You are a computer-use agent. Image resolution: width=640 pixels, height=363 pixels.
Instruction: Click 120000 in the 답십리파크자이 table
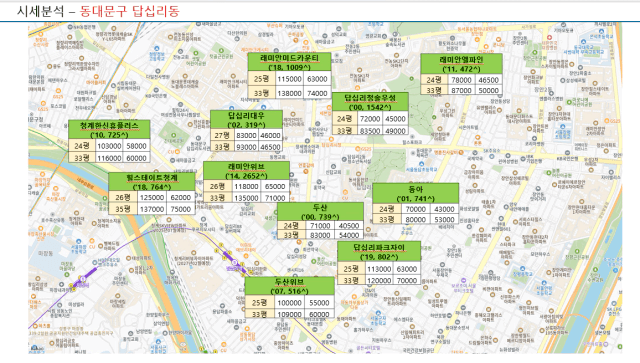[379, 280]
